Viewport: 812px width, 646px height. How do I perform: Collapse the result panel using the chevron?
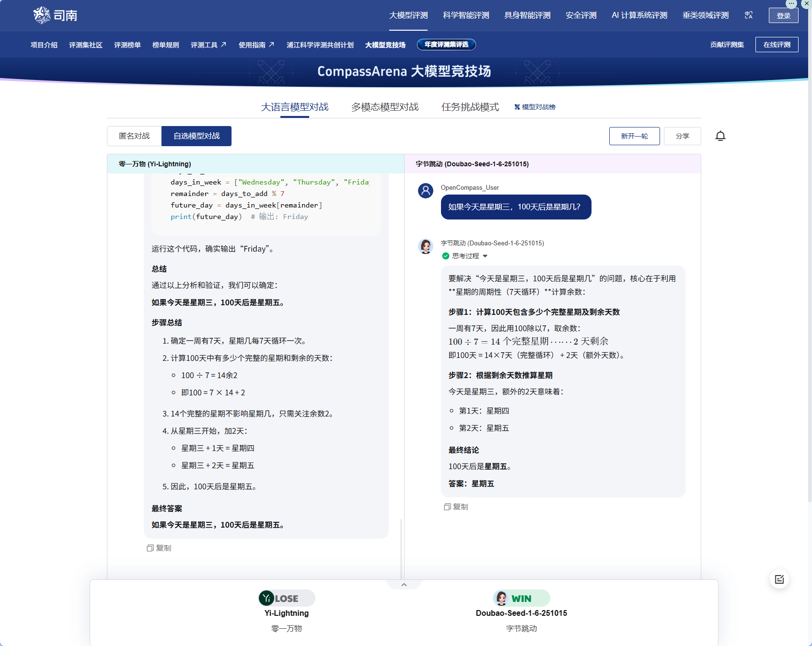(404, 585)
